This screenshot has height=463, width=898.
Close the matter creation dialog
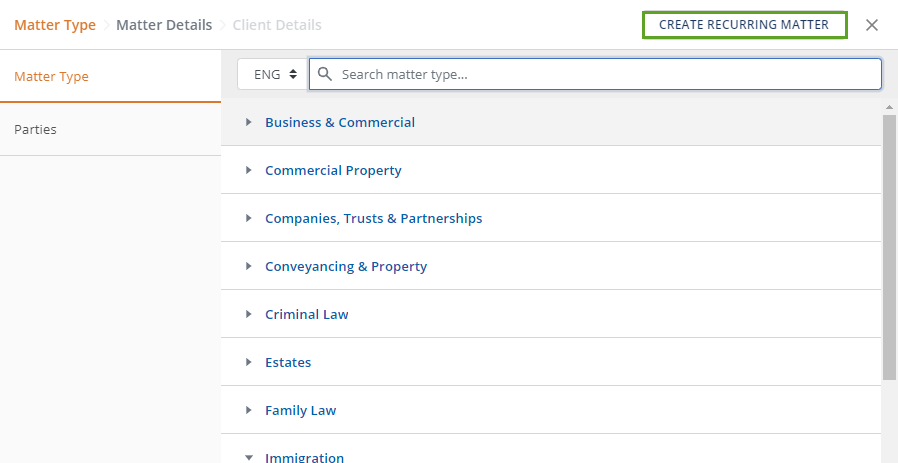(x=872, y=25)
